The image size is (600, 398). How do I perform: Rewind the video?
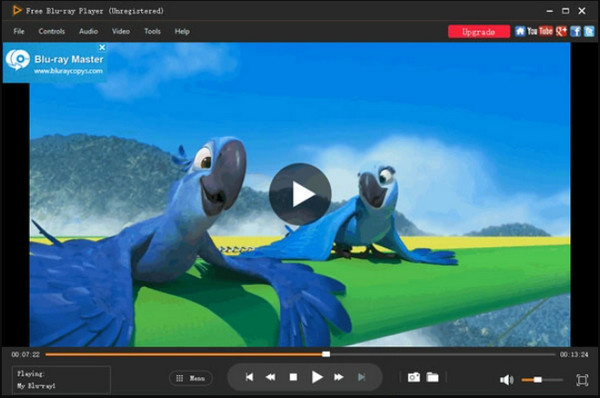click(271, 377)
